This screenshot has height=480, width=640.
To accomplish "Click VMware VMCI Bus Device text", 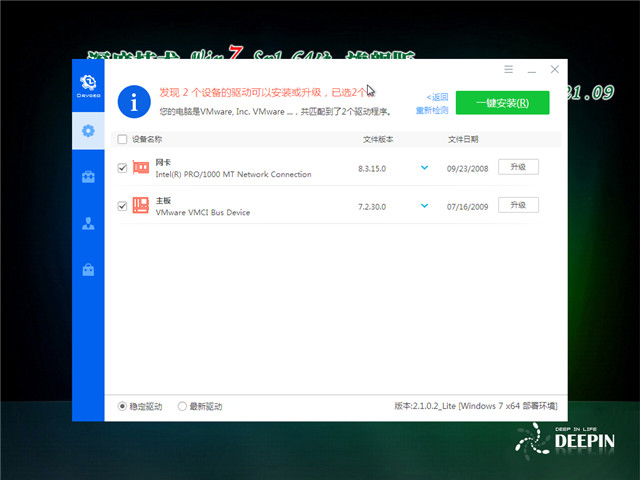I will [203, 212].
